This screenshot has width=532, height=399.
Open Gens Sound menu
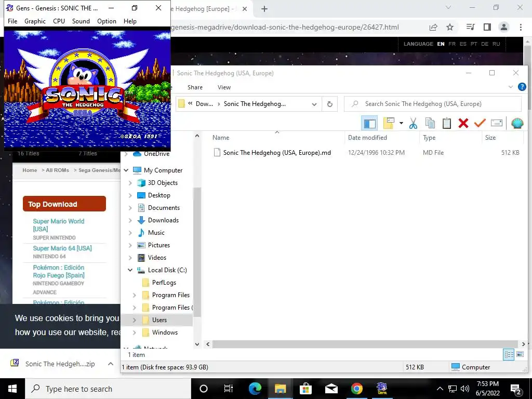coord(81,21)
